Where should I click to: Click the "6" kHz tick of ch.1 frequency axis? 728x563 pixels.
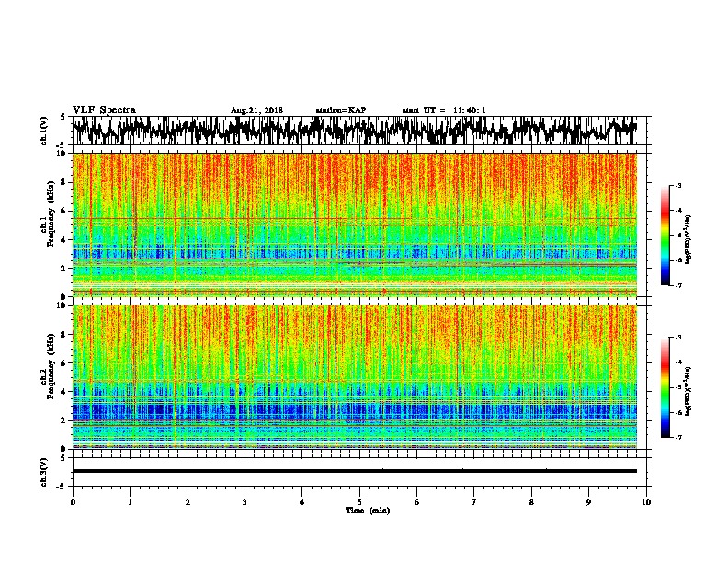[x=65, y=211]
